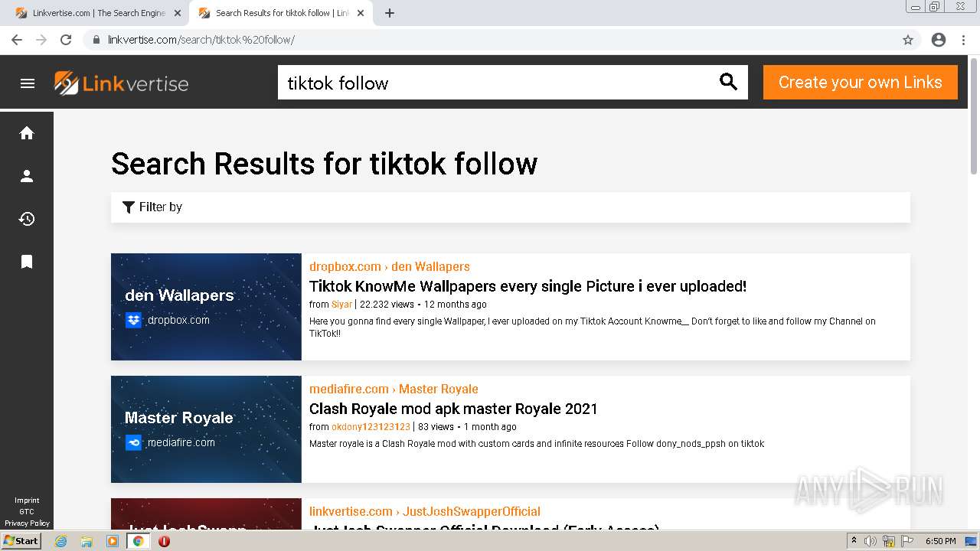Reload the page
This screenshot has width=980, height=551.
click(x=66, y=40)
